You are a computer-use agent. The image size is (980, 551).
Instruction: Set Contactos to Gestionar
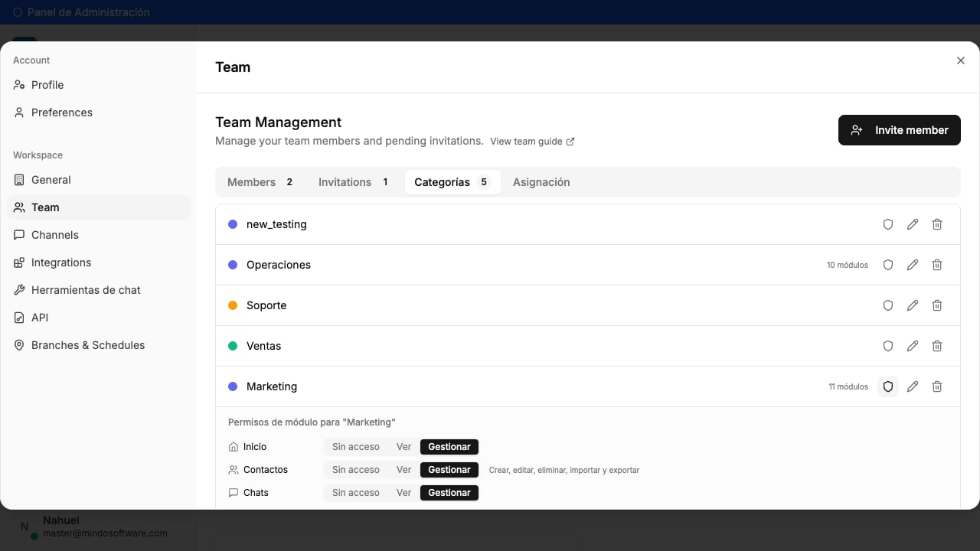[x=449, y=470]
